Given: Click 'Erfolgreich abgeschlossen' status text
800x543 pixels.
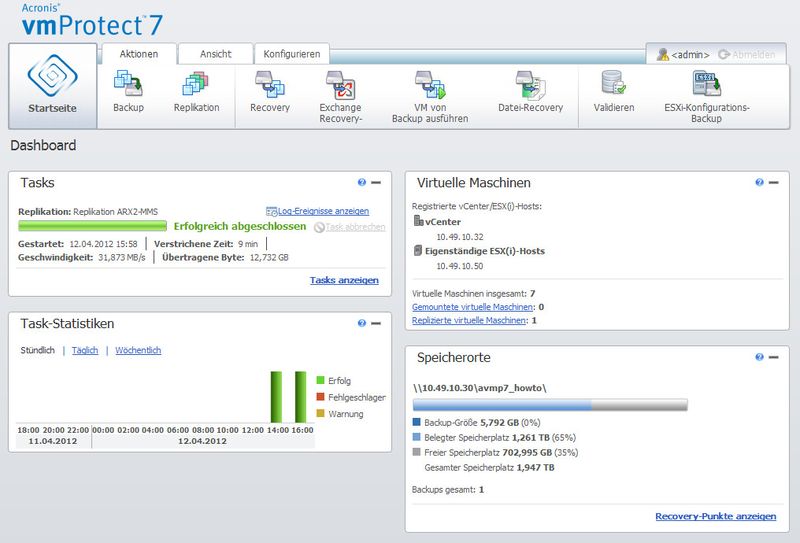Looking at the screenshot, I should (240, 226).
